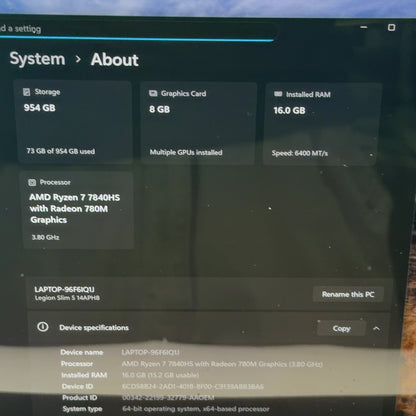Minimize the Settings window

[x=364, y=27]
